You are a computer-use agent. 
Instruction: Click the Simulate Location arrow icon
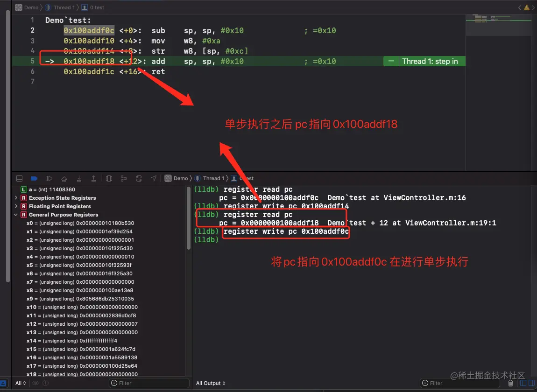click(x=153, y=178)
